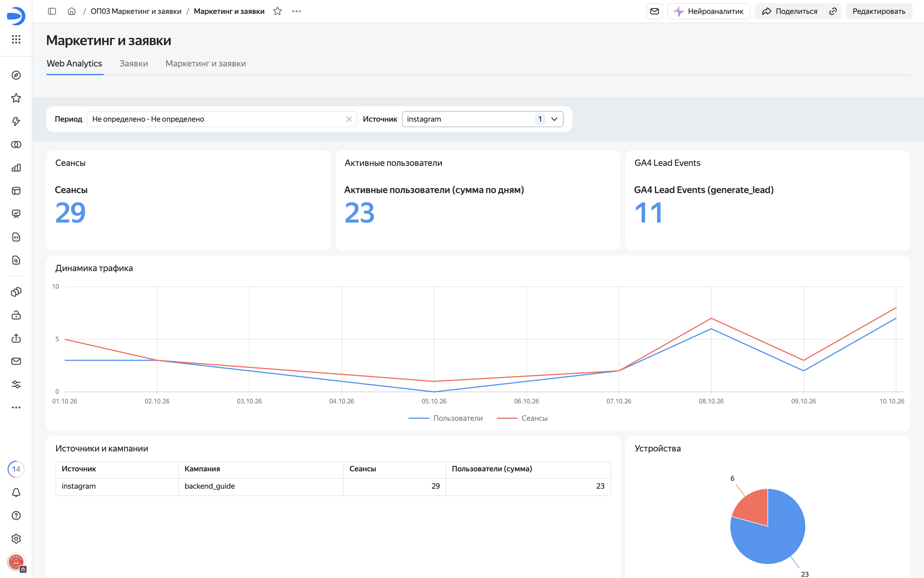Add dashboard to favorites with star icon
924x578 pixels.
coord(277,12)
